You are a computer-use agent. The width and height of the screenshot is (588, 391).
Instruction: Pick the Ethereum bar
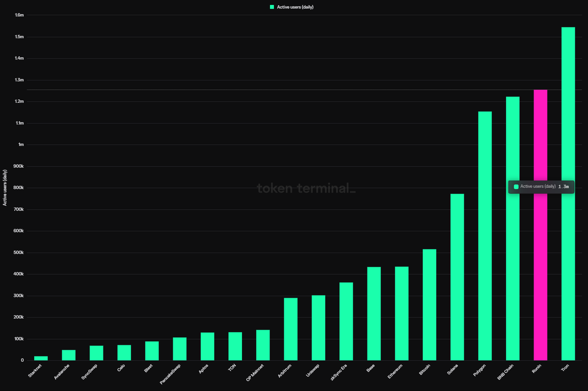[x=401, y=314]
